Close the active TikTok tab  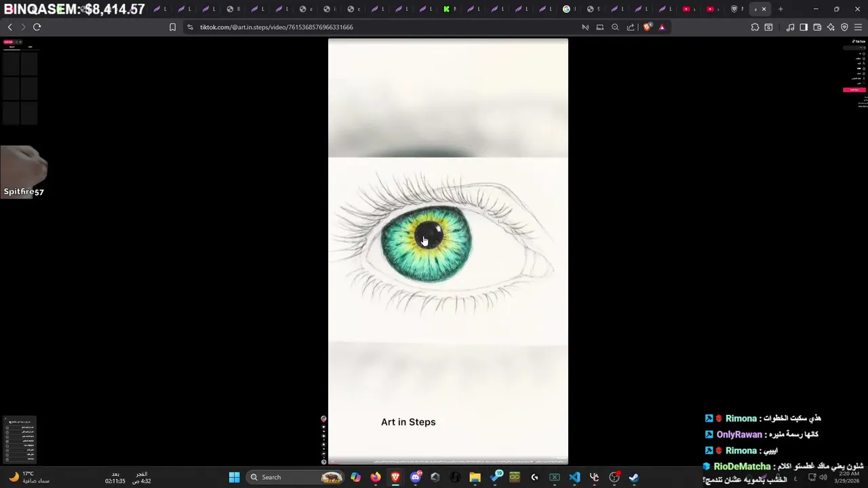(764, 9)
